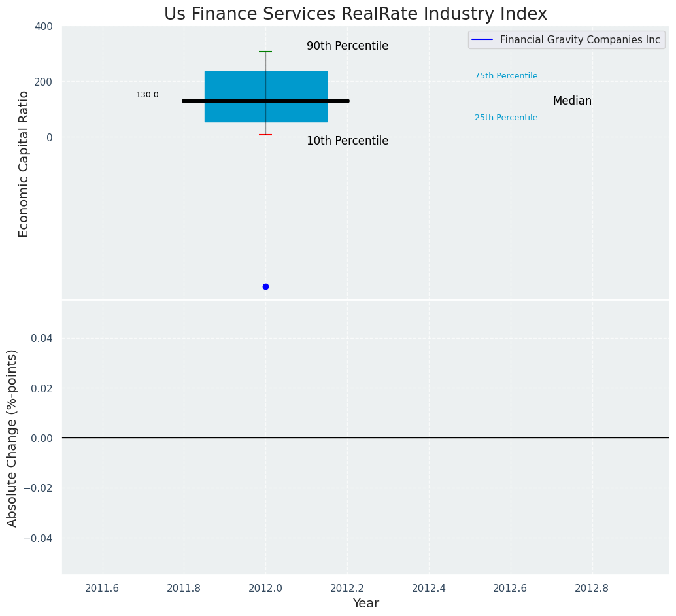The image size is (676, 616).
Task: Click the blue data point marker
Action: (x=265, y=286)
